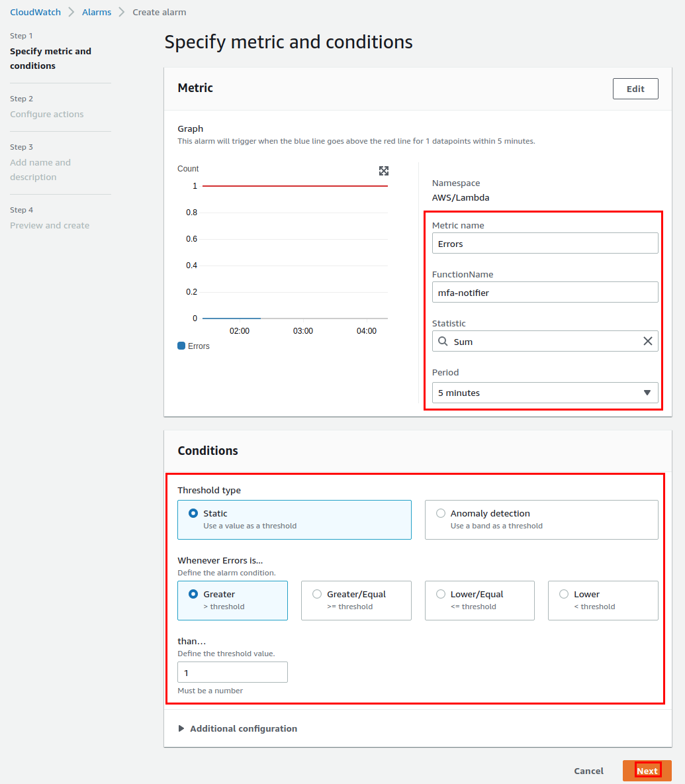
Task: Click the threshold value input field
Action: pos(233,672)
